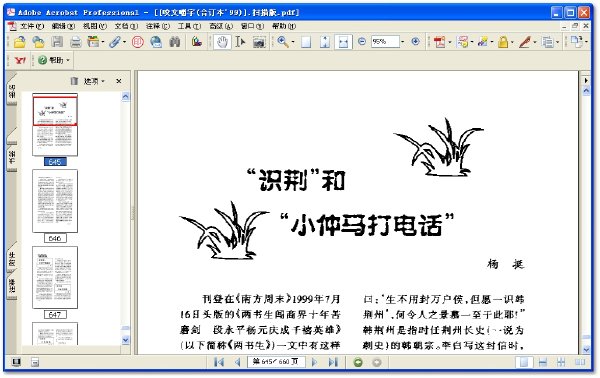This screenshot has height=378, width=600.
Task: Select the Single Page layout icon
Action: pos(524,362)
